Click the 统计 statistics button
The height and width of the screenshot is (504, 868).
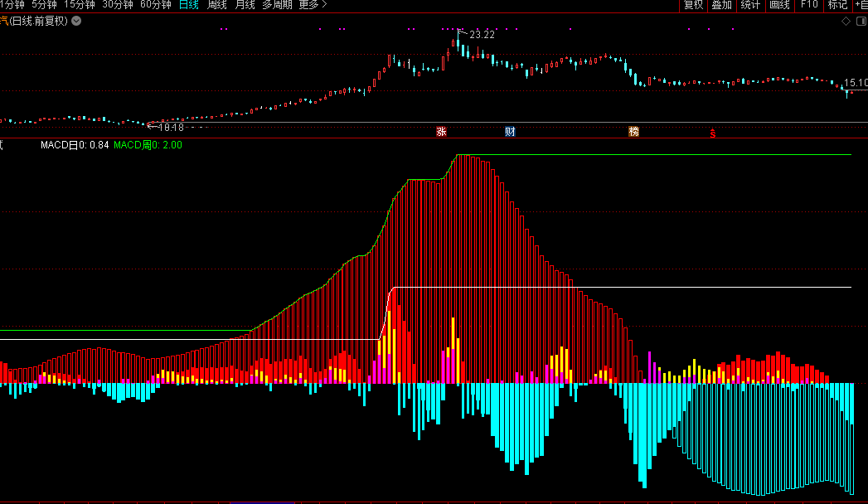[750, 5]
